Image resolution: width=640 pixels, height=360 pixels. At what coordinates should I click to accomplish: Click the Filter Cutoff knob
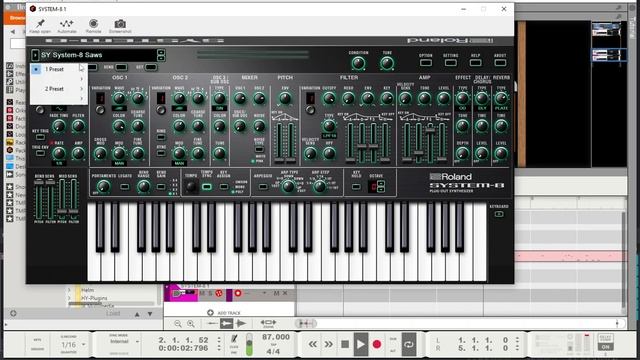pyautogui.click(x=329, y=98)
